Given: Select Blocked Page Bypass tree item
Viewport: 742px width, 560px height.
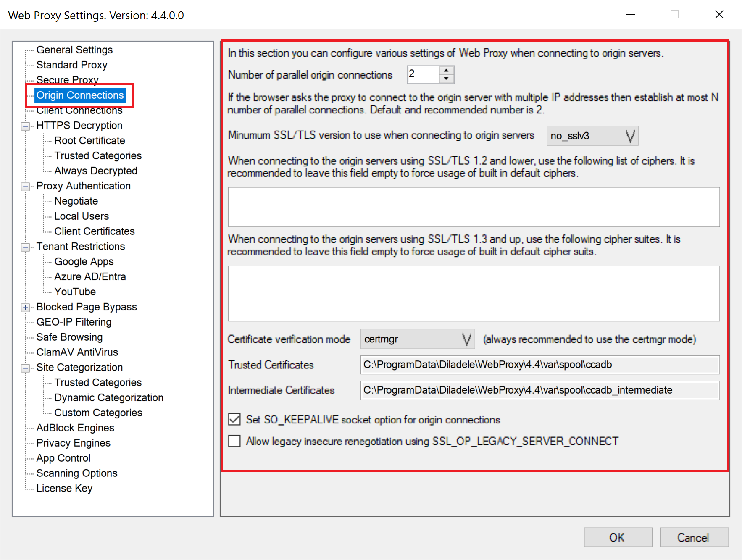Looking at the screenshot, I should coord(87,307).
